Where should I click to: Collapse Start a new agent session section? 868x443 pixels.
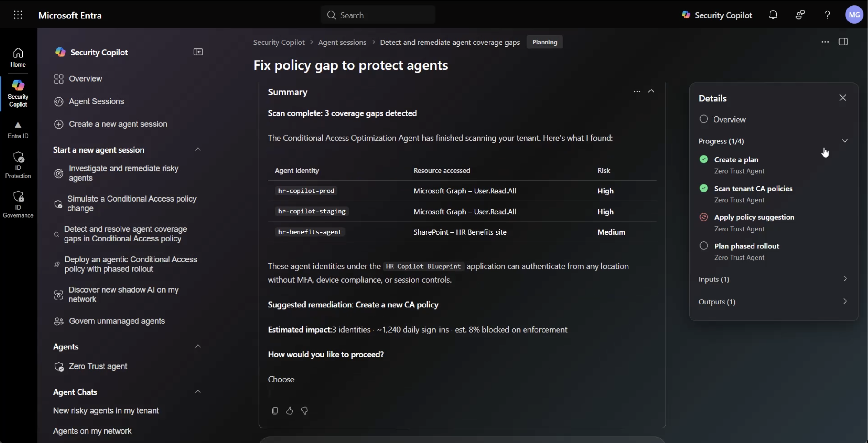point(198,149)
